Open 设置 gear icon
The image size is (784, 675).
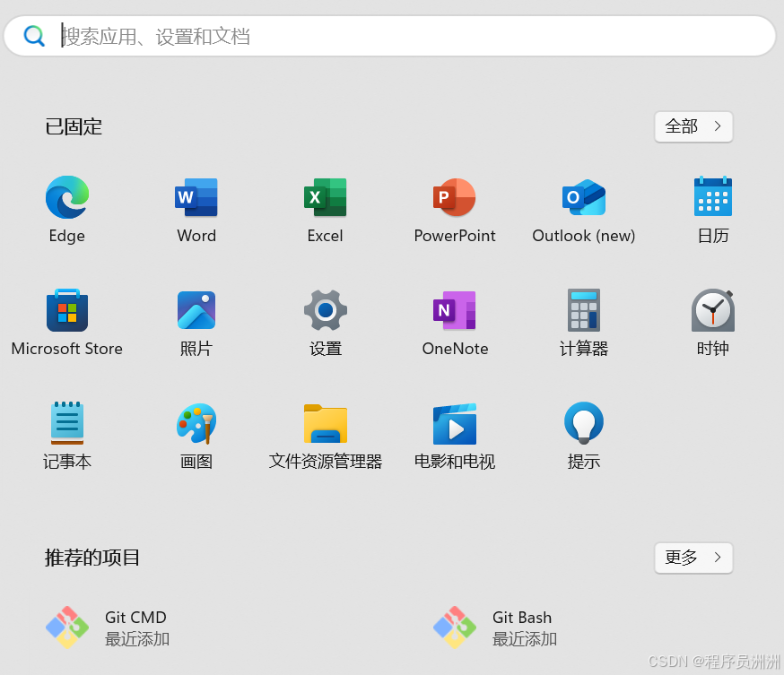tap(326, 310)
